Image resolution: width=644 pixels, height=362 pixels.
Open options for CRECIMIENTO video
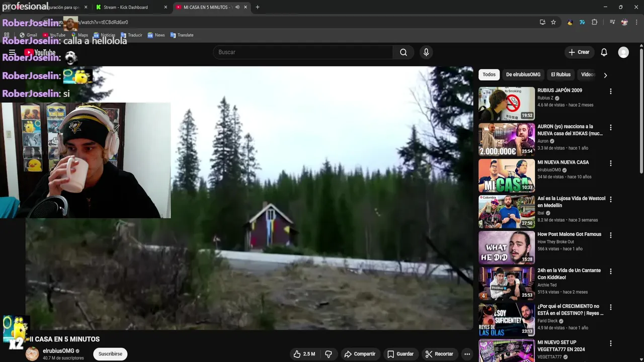pos(610,307)
